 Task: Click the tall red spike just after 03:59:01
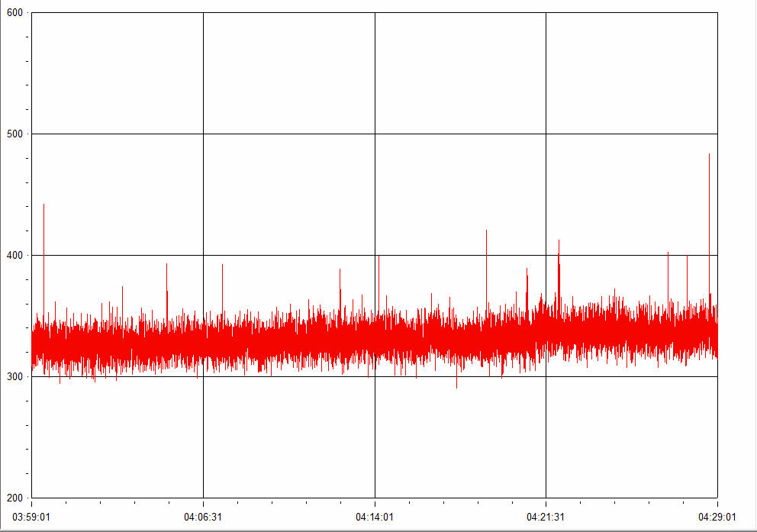click(x=44, y=261)
